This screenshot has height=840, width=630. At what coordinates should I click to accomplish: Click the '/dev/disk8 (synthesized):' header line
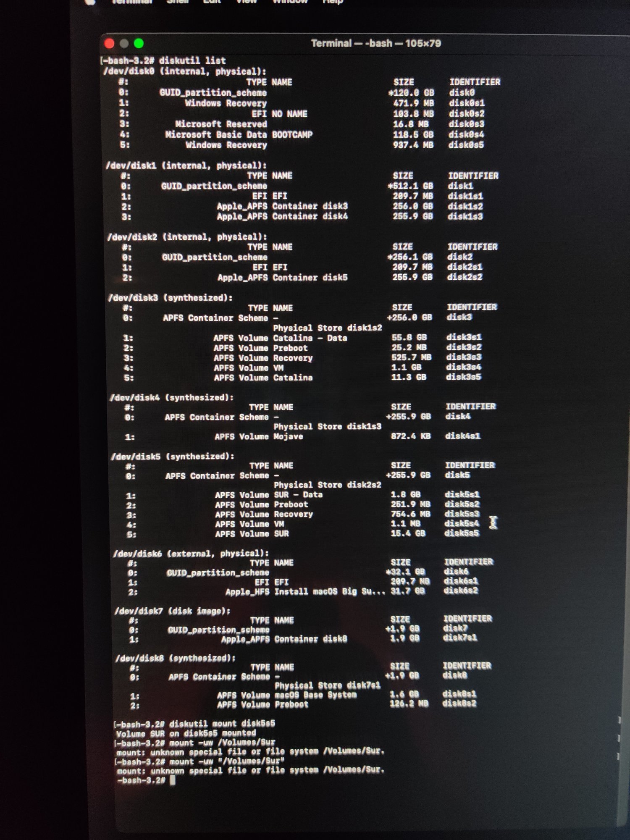[176, 658]
